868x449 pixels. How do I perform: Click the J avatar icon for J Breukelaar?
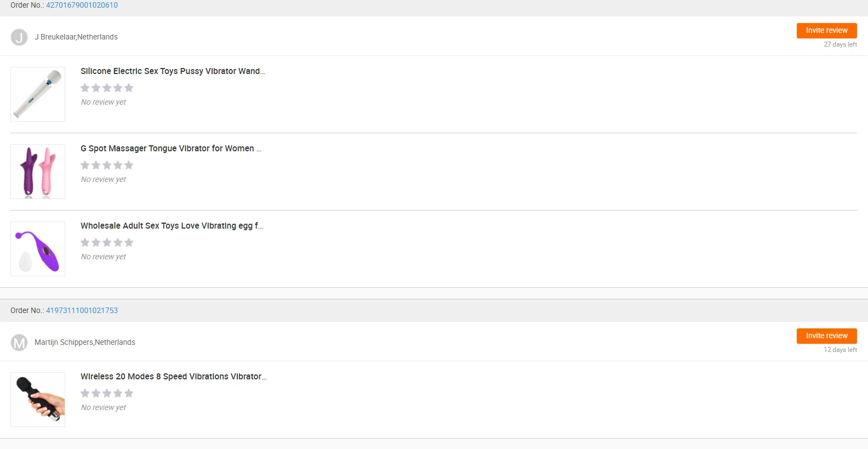click(19, 37)
